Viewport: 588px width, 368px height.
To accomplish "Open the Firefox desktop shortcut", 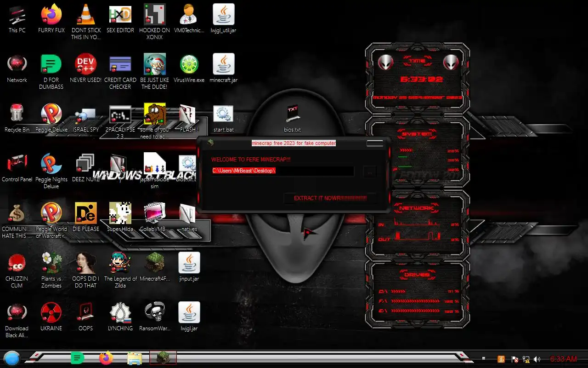I will [x=51, y=18].
